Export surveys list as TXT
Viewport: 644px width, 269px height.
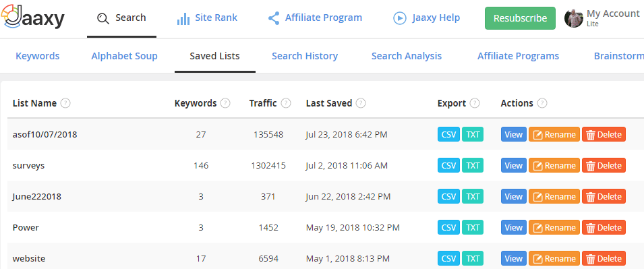coord(473,165)
